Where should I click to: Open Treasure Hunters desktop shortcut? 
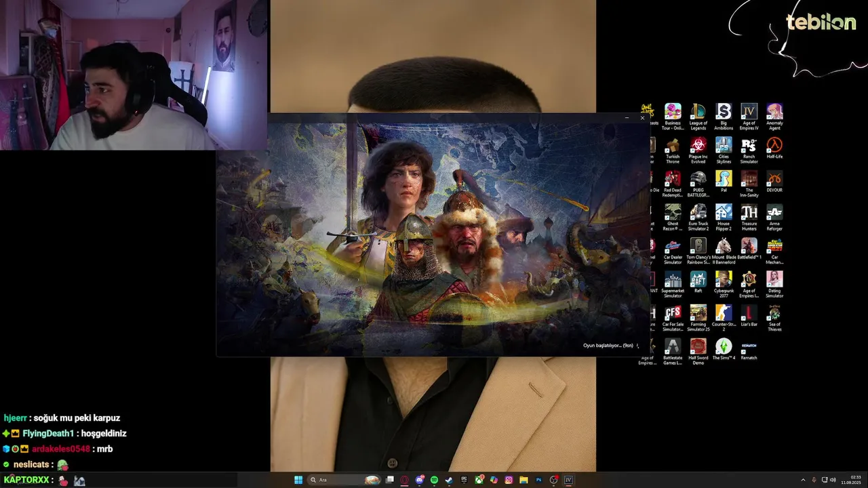pos(749,217)
